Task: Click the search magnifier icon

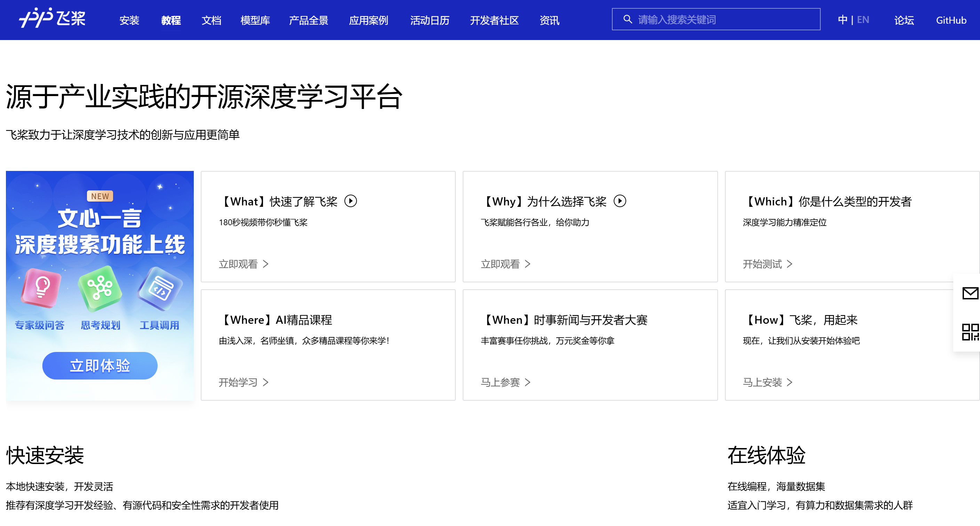Action: pyautogui.click(x=627, y=19)
